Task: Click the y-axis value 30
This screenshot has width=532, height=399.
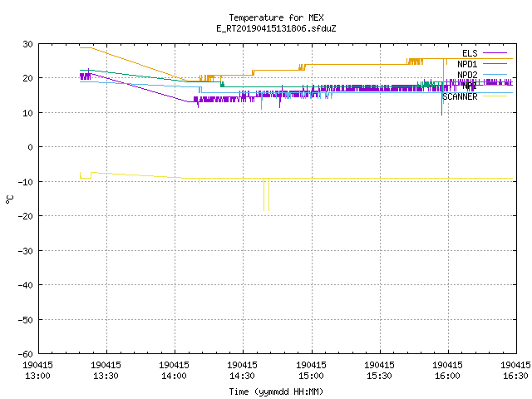Action: click(27, 44)
